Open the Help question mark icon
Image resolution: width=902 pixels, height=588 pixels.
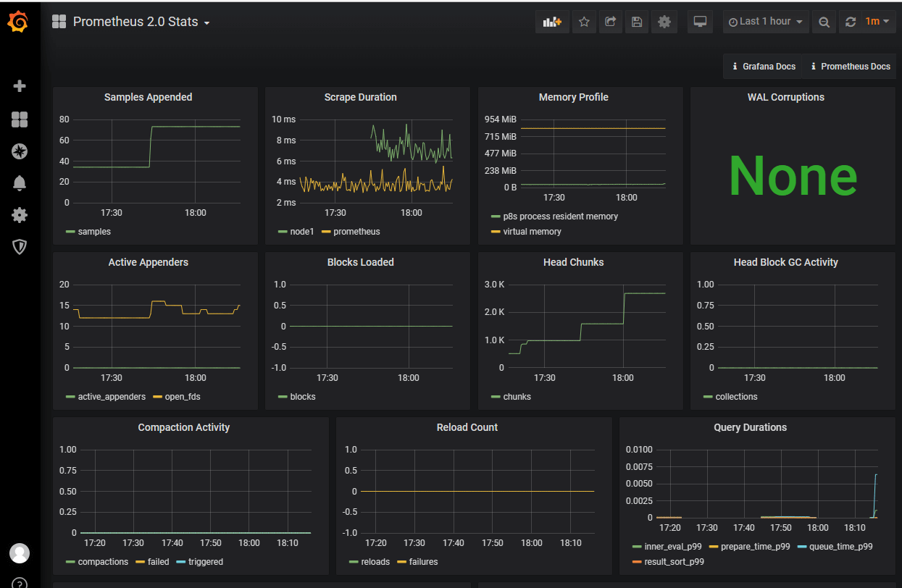tap(20, 582)
